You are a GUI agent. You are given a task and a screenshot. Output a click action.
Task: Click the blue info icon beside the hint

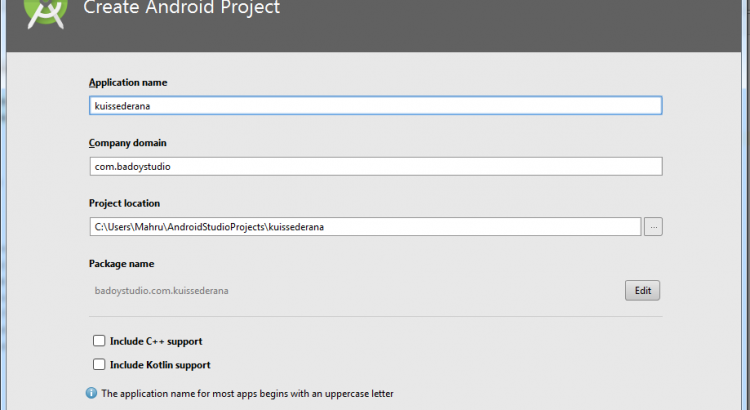(92, 393)
